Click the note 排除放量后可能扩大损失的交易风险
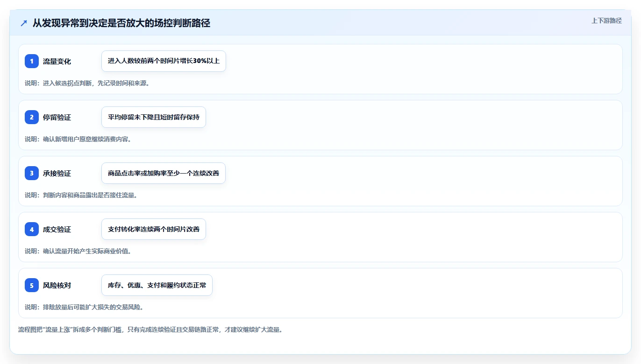Image resolution: width=641 pixels, height=364 pixels. [x=84, y=307]
